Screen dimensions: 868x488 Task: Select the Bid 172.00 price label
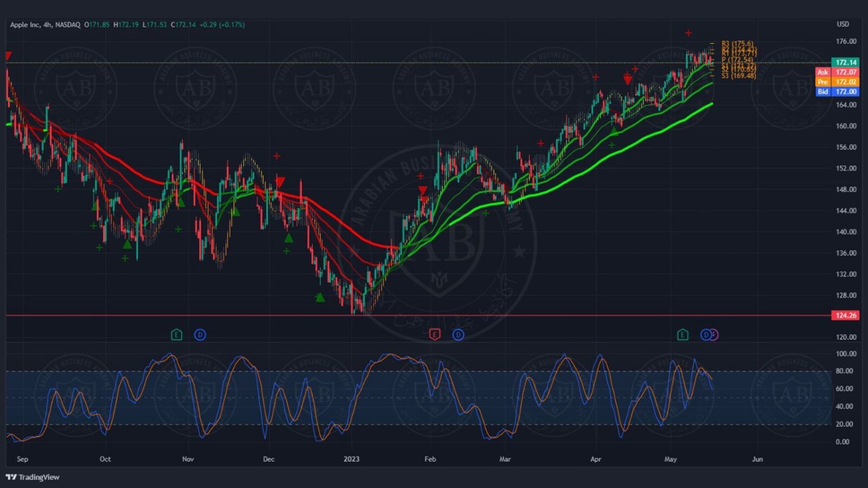pyautogui.click(x=837, y=92)
